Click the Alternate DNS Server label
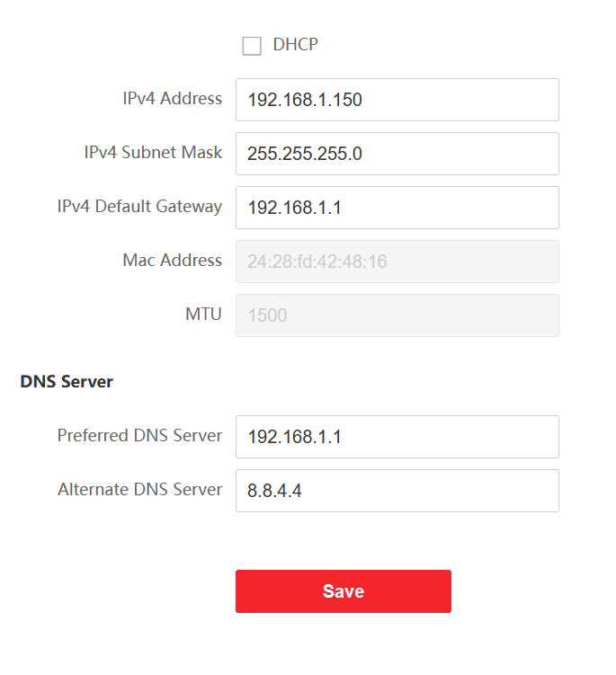The height and width of the screenshot is (675, 616). [139, 490]
